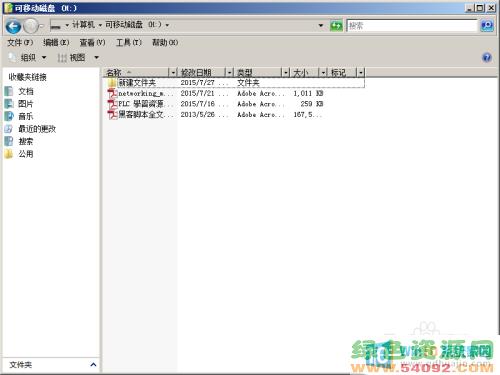Open the 文件(F) menu

click(20, 43)
